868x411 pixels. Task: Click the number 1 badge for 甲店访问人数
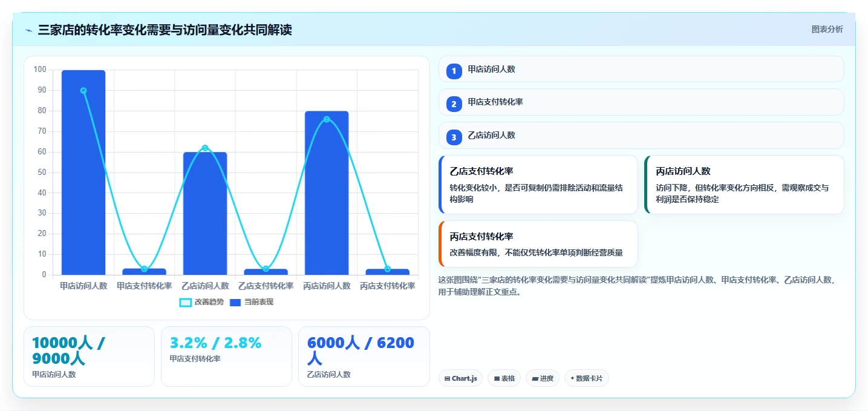click(454, 71)
